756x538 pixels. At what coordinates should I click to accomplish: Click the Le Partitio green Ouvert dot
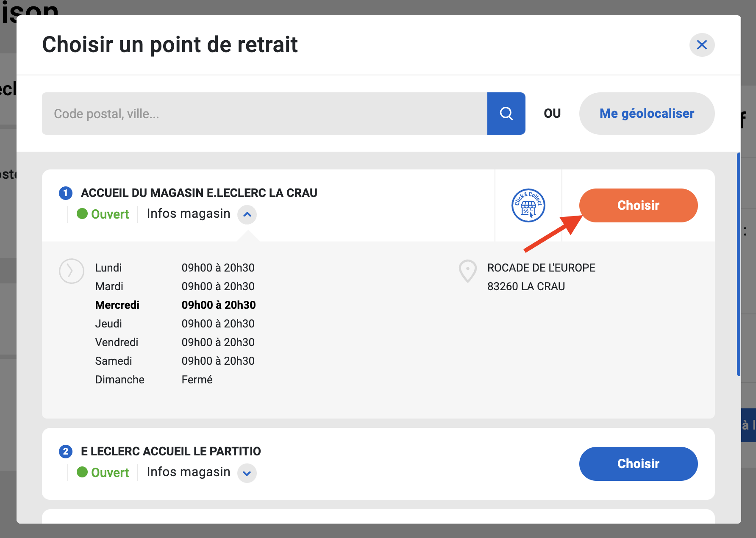click(x=82, y=472)
